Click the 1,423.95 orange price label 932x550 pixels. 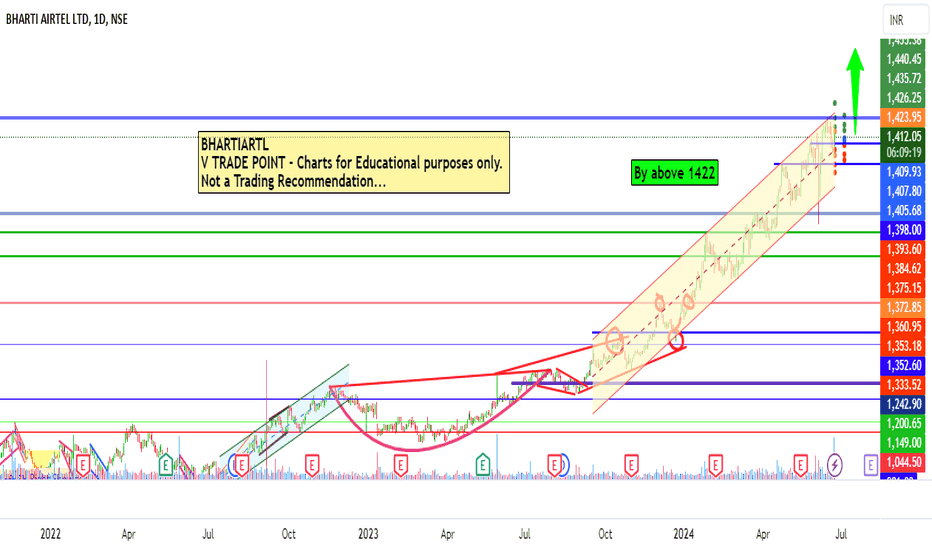point(903,117)
